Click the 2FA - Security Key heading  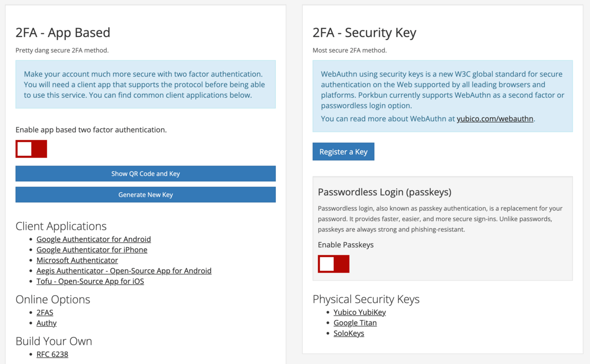click(364, 33)
